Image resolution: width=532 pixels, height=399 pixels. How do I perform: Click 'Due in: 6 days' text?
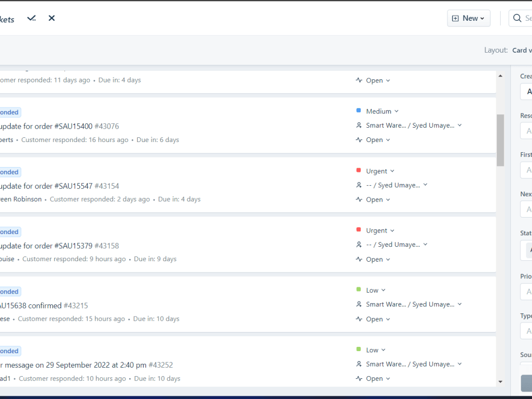[x=158, y=140]
